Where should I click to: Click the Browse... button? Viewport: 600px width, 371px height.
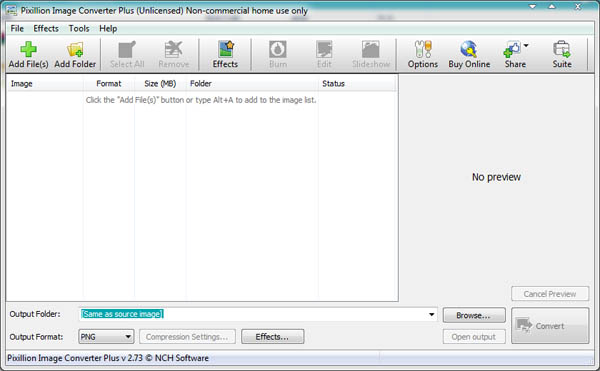tap(474, 316)
